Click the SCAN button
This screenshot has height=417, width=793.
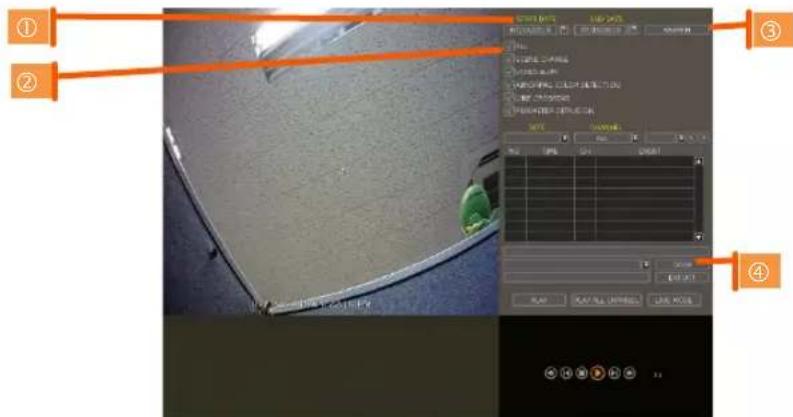[x=682, y=264]
